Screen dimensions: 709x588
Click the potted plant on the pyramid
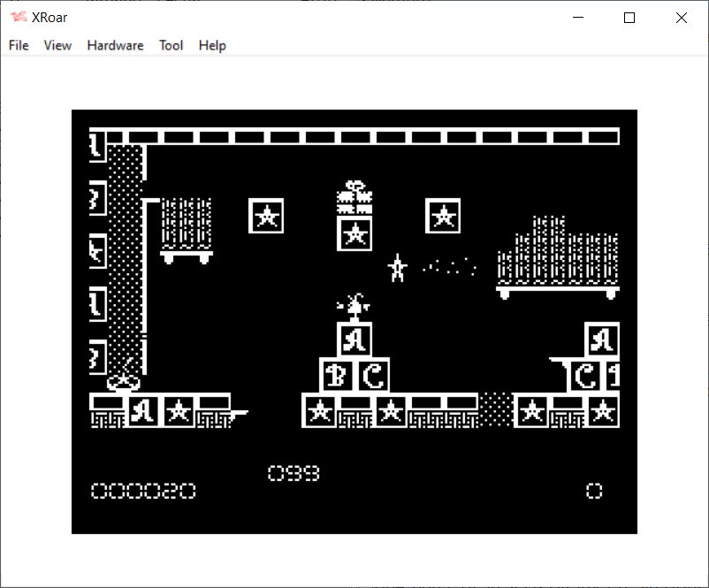(x=354, y=306)
